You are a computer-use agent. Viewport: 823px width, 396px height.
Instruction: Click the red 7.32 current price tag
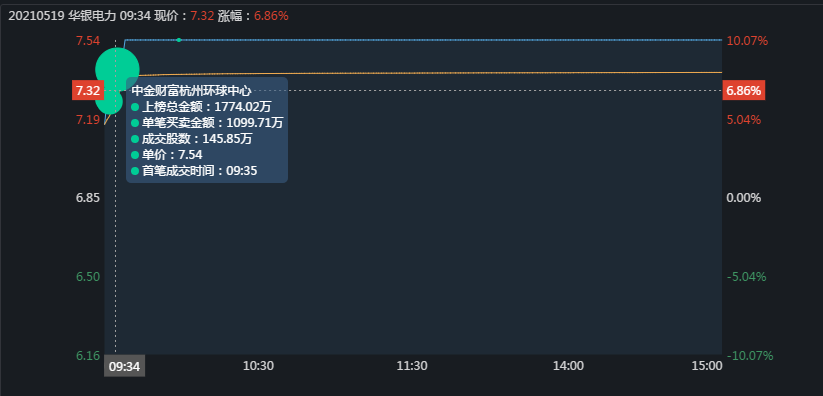88,91
